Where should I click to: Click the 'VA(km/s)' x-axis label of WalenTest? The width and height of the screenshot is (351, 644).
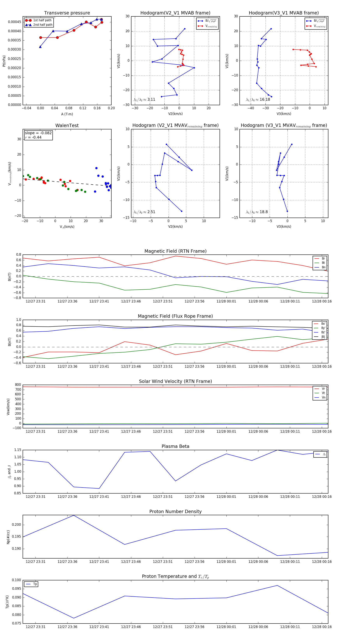tap(67, 227)
